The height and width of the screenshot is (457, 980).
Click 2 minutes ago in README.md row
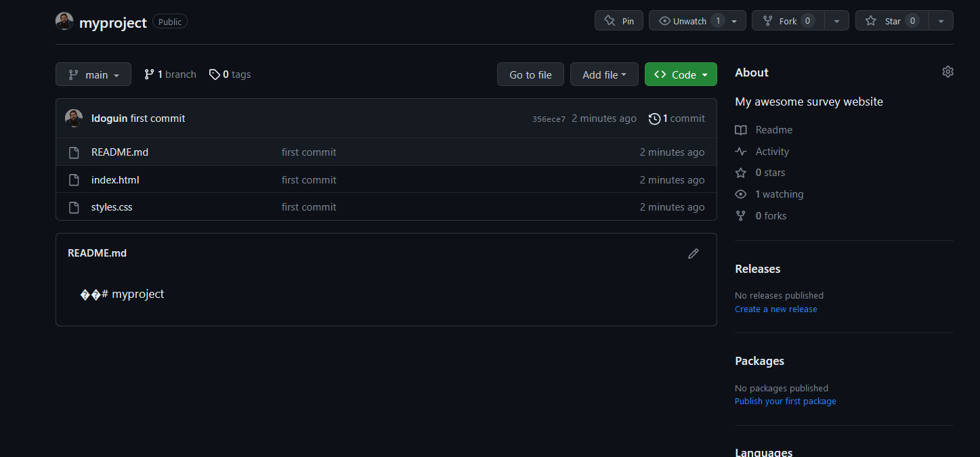(x=672, y=152)
